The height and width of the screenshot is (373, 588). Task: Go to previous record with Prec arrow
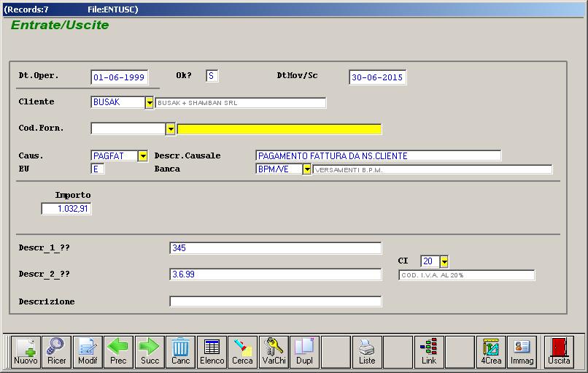click(x=118, y=352)
